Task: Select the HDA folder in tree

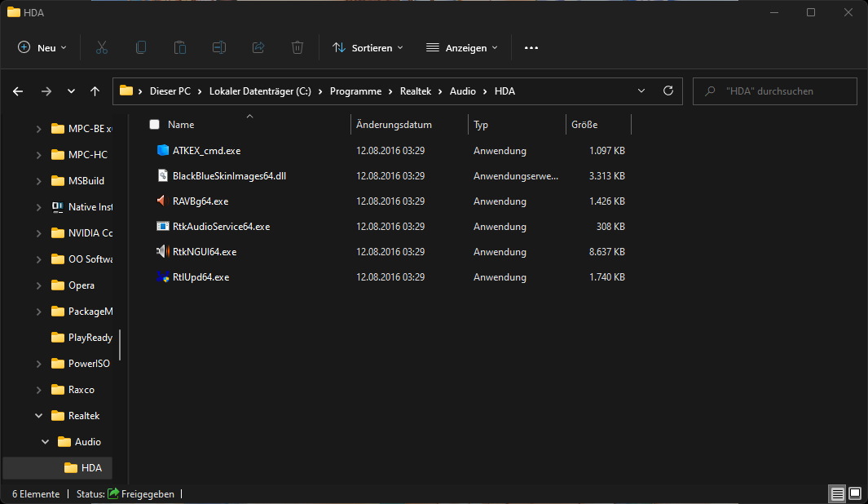Action: click(58, 468)
